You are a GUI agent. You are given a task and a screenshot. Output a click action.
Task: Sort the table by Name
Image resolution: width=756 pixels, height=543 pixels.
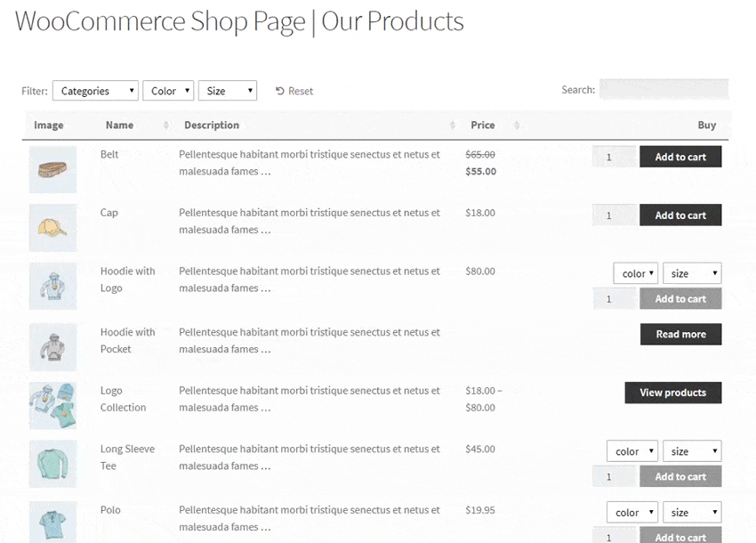point(120,125)
